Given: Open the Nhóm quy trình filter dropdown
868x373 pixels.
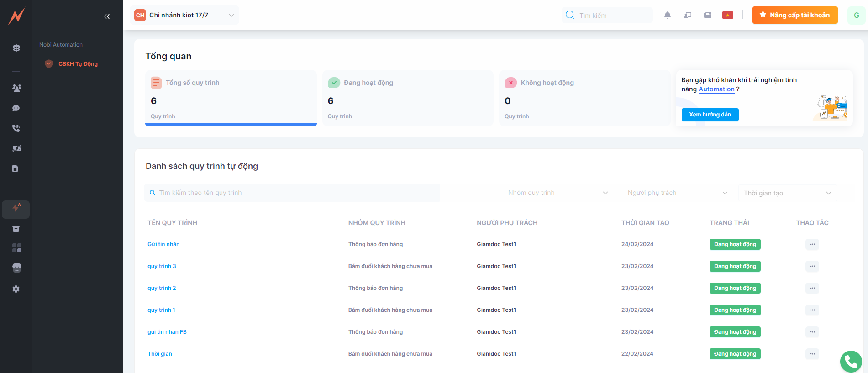Looking at the screenshot, I should coord(558,193).
